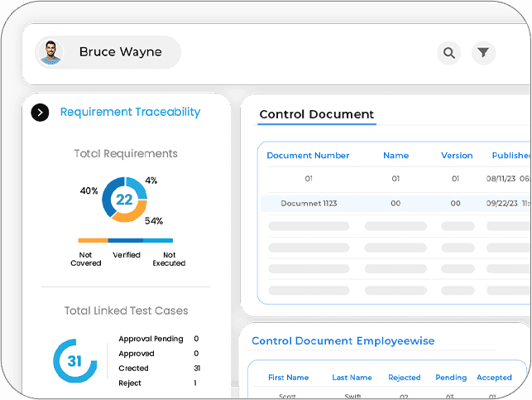Click the Control Document Employeewise heading
532x400 pixels.
pos(343,341)
